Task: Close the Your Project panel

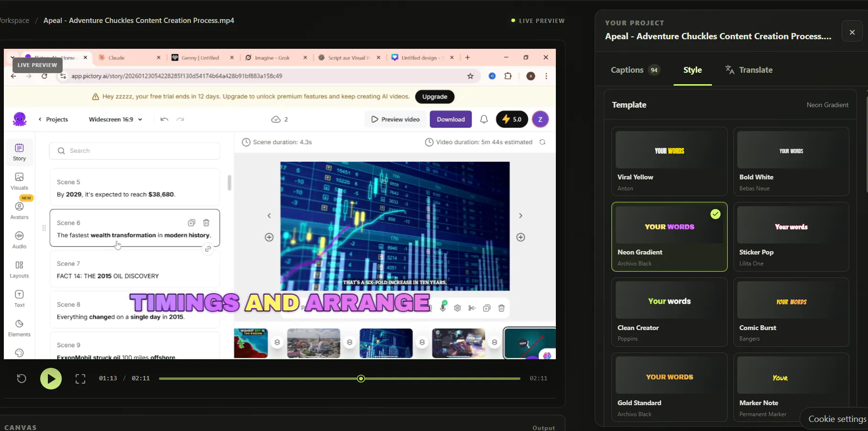Action: pyautogui.click(x=852, y=32)
